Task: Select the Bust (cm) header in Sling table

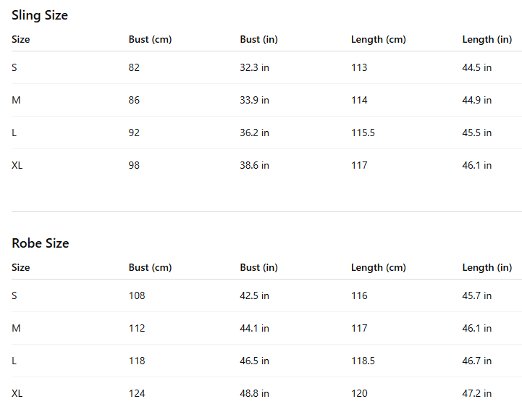Action: (150, 40)
